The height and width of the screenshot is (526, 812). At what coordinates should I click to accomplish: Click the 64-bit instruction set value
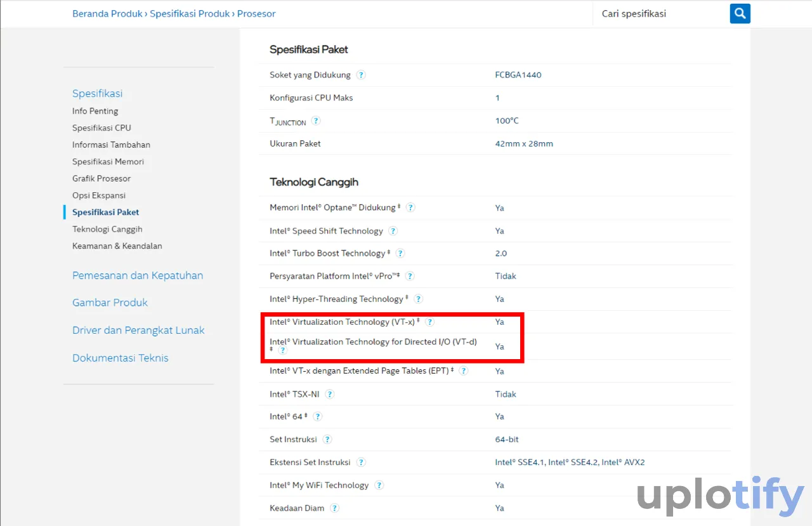(507, 439)
